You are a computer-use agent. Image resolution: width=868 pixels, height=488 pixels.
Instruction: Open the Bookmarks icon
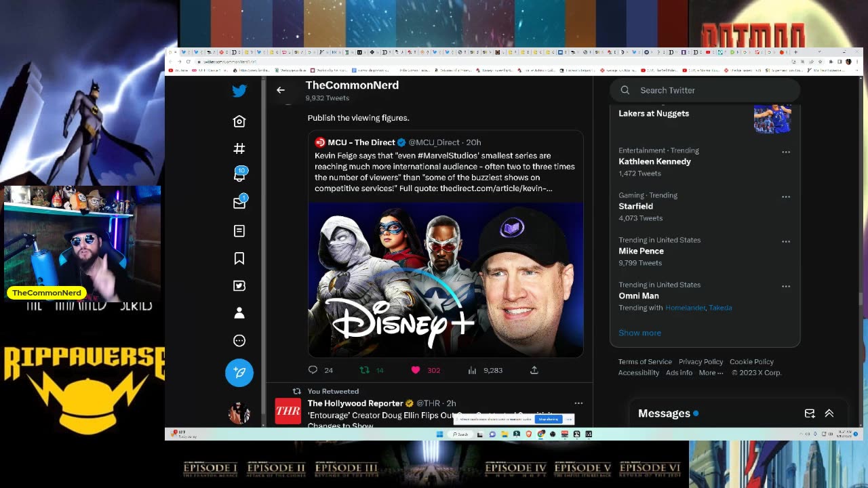point(239,258)
